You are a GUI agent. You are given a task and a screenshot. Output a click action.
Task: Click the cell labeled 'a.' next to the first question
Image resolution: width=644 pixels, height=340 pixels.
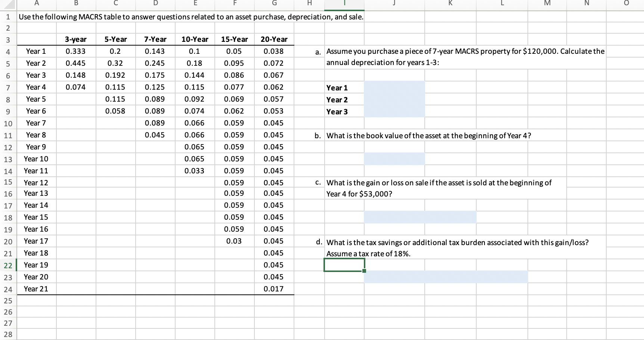(318, 51)
